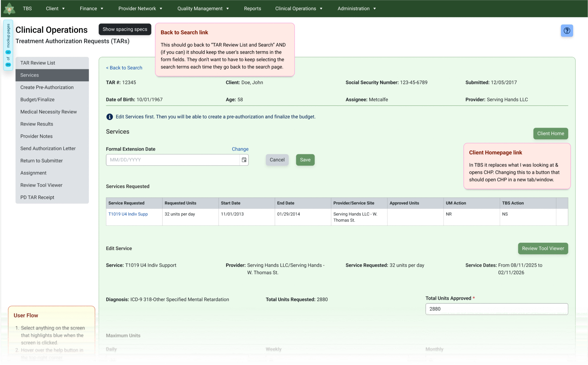Screen dimensions: 588x365
Task: Click the Change link for extension date
Action: (240, 149)
